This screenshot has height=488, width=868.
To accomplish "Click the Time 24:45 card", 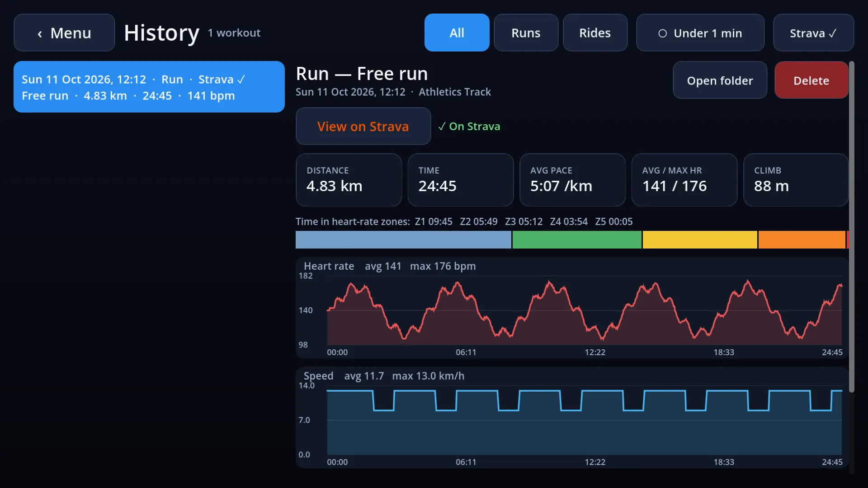I will click(460, 180).
